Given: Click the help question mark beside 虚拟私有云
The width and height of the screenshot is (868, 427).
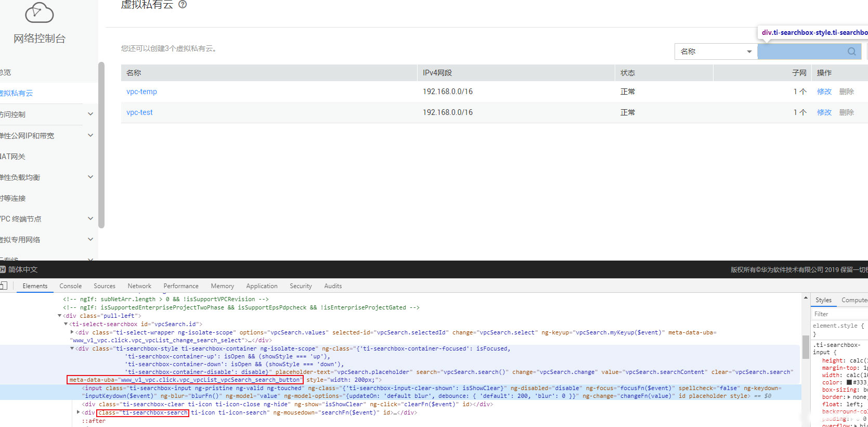Looking at the screenshot, I should pos(183,4).
